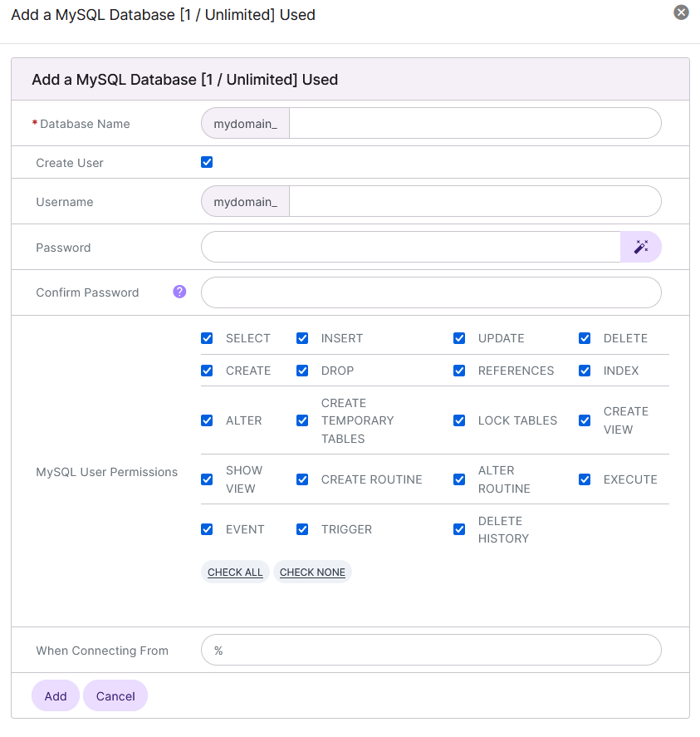Disable the SELECT permission
The width and height of the screenshot is (700, 737).
click(206, 338)
